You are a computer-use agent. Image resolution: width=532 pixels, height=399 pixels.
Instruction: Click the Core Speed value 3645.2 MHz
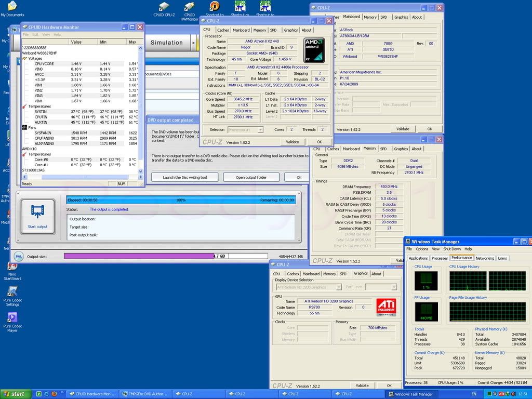pyautogui.click(x=243, y=99)
